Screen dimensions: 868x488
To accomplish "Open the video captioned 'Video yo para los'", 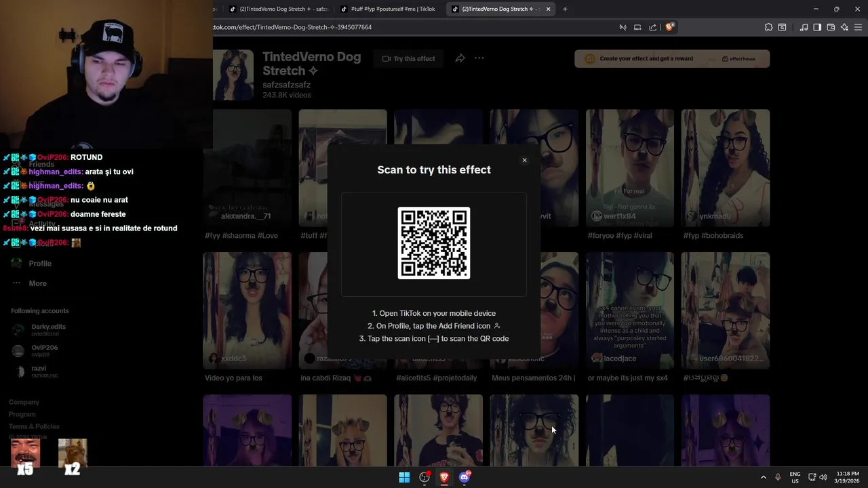I will [247, 310].
